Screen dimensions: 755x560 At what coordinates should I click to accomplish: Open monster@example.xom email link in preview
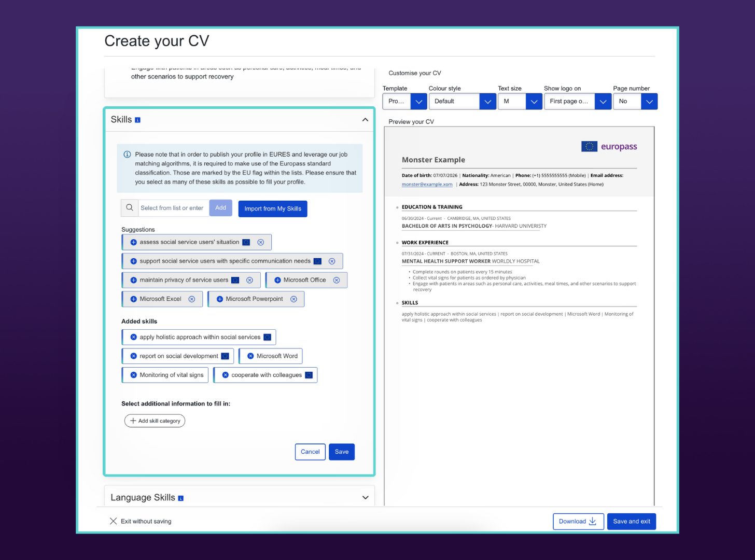pos(427,185)
